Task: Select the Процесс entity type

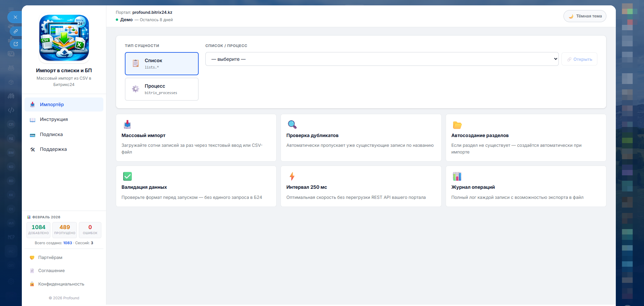Action: tap(161, 89)
